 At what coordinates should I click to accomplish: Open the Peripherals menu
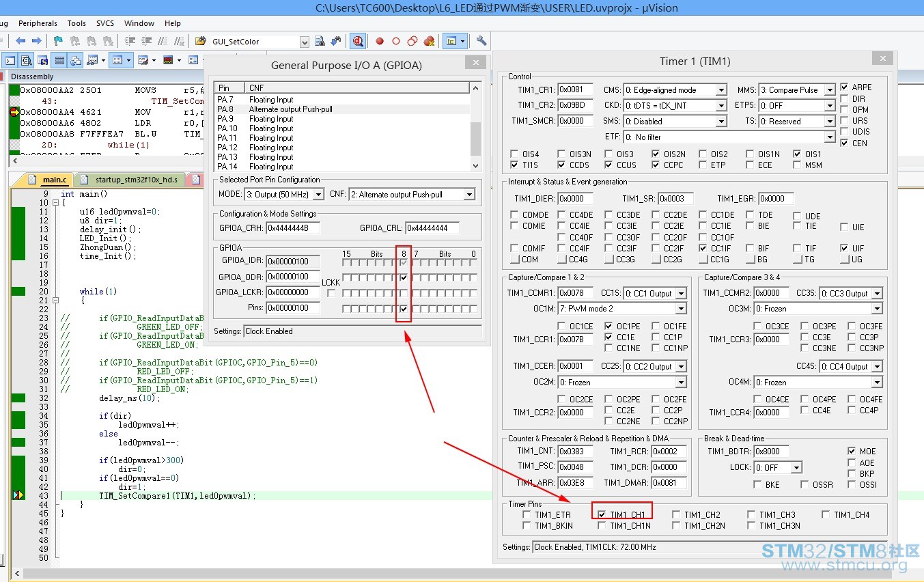(x=38, y=23)
